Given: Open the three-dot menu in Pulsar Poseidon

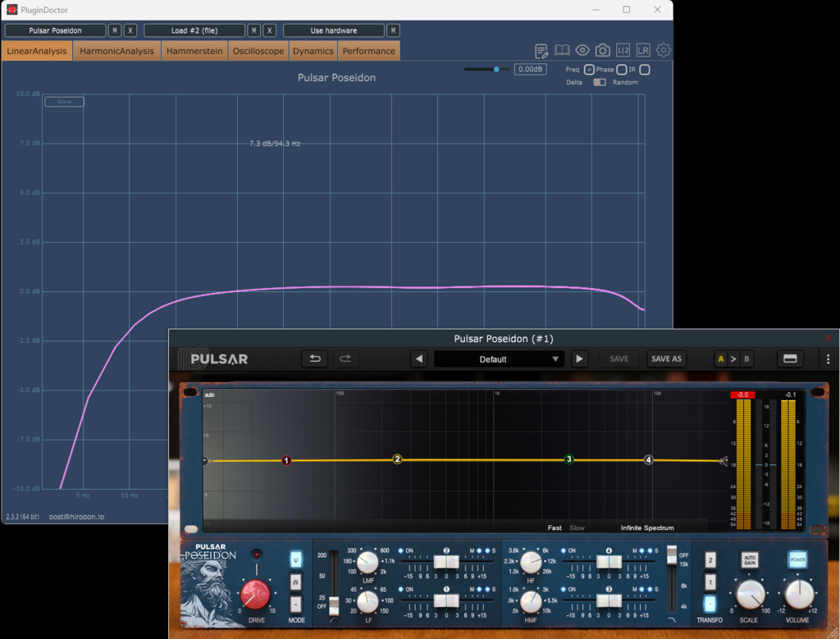Looking at the screenshot, I should 828,358.
